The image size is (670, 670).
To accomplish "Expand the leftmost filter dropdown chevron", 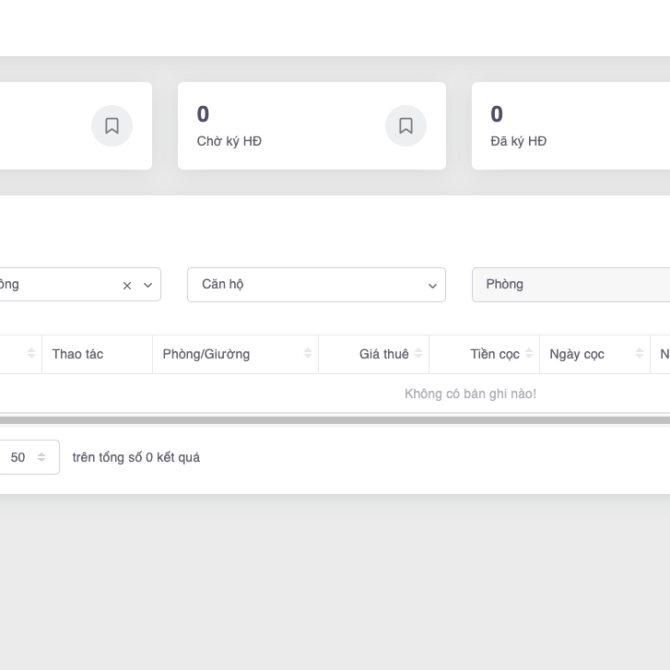I will point(148,285).
